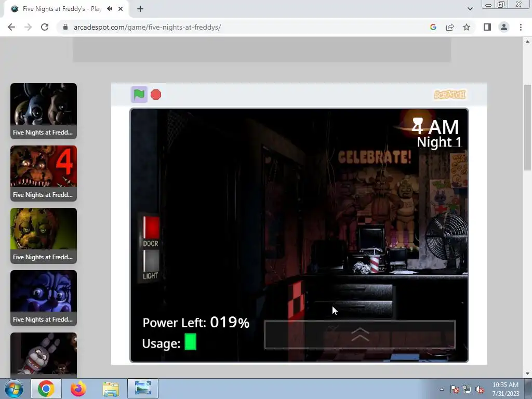
Task: Reload the arcadespot page
Action: point(45,27)
